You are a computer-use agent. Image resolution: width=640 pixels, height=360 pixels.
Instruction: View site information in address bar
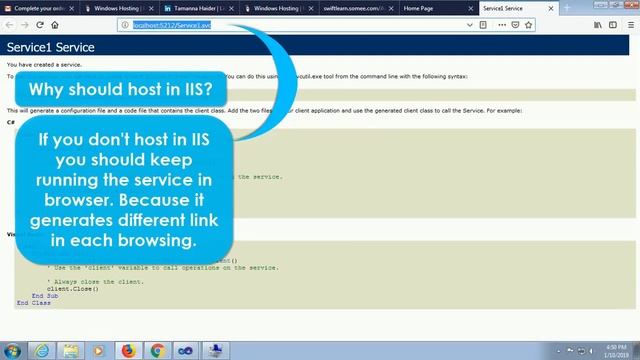[125, 25]
